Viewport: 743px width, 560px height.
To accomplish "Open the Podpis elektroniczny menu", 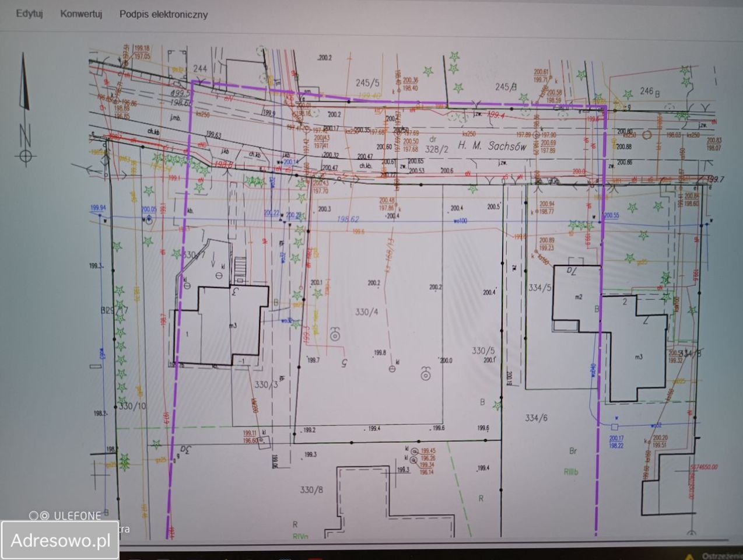I will coord(164,14).
